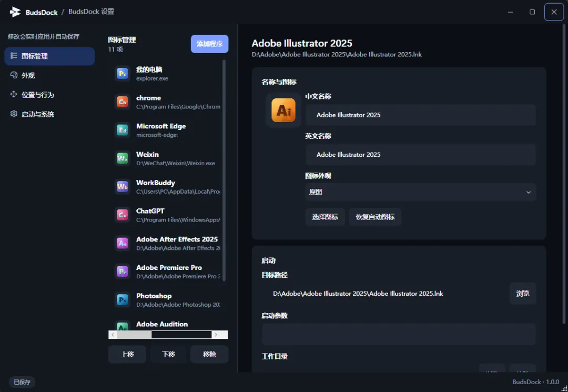Screen dimensions: 568x392
Task: Click the 外观 palette icon in sidebar
Action: [14, 75]
